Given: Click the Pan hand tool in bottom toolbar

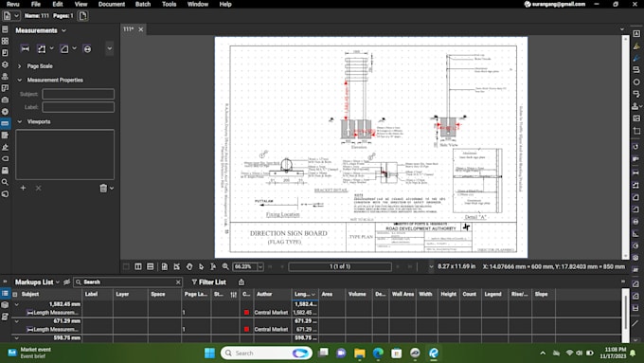Looking at the screenshot, I should click(x=188, y=266).
